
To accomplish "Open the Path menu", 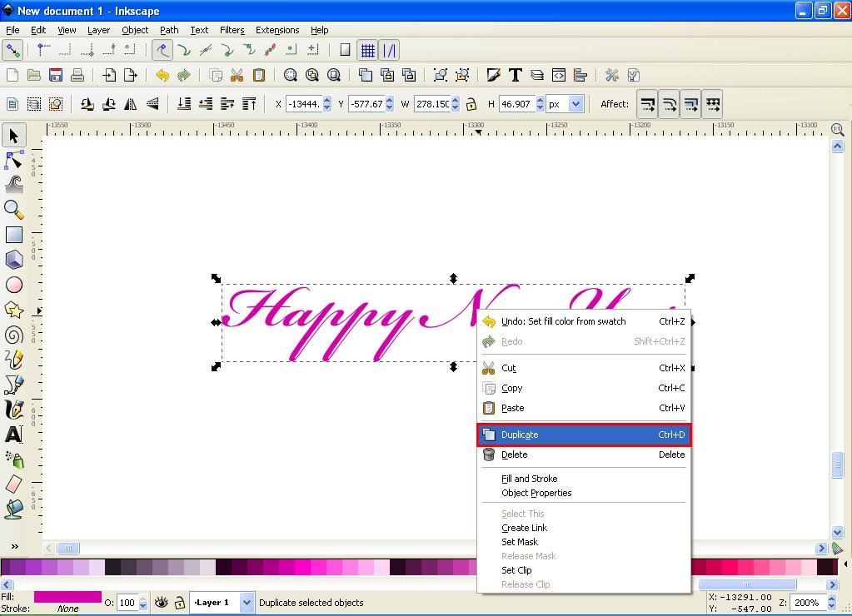I will (169, 30).
